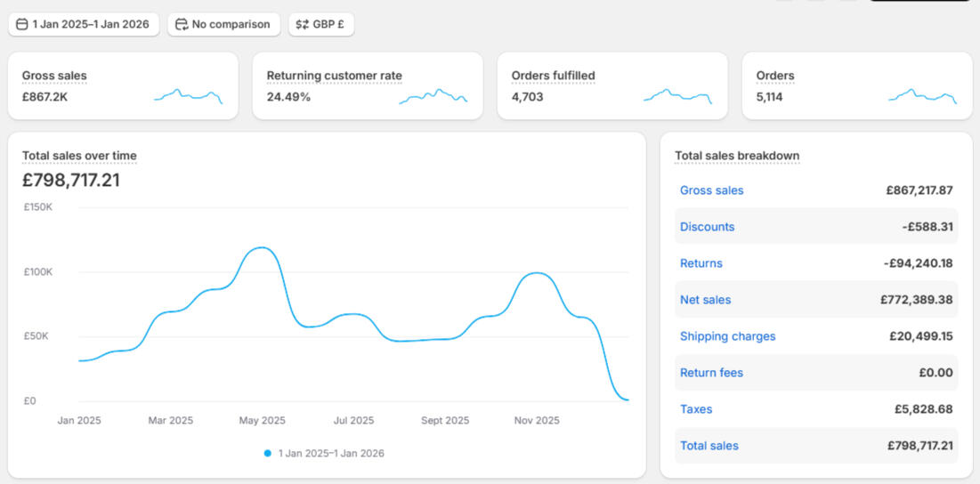Open the GBP £ currency selector
The image size is (980, 484).
[x=328, y=25]
